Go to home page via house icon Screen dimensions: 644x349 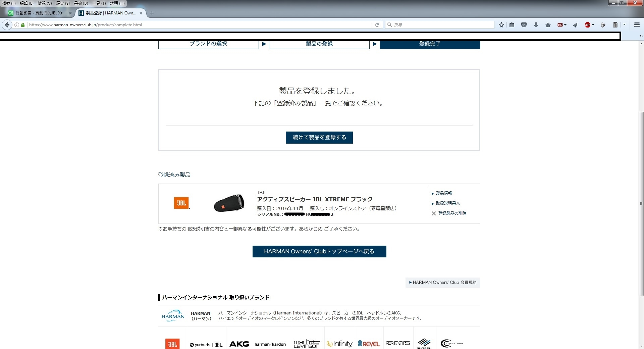point(548,25)
